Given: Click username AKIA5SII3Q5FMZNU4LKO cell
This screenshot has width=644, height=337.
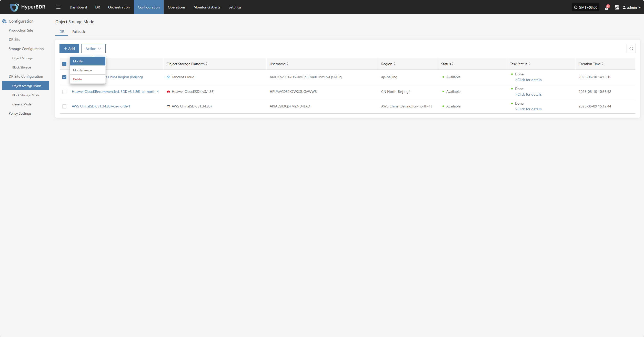Looking at the screenshot, I should [x=290, y=106].
